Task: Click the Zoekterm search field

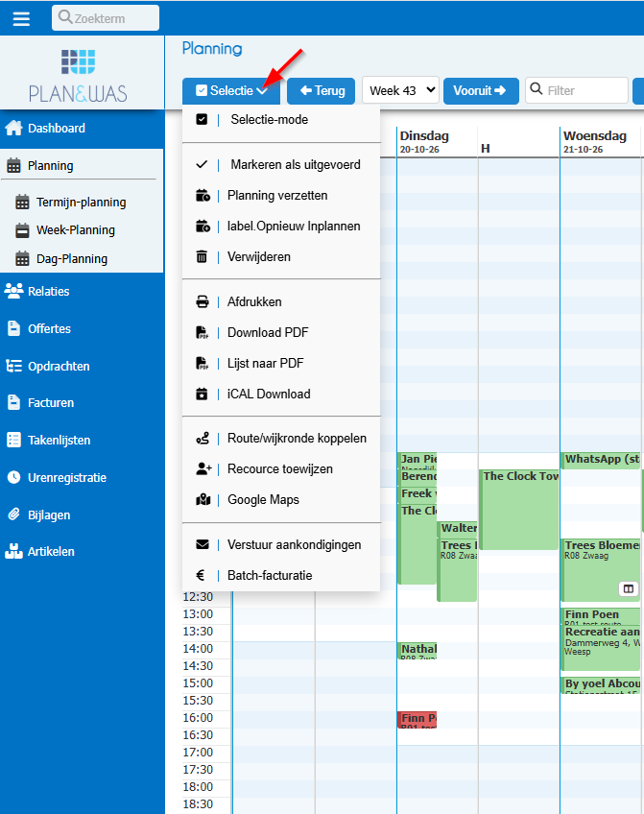Action: click(106, 18)
